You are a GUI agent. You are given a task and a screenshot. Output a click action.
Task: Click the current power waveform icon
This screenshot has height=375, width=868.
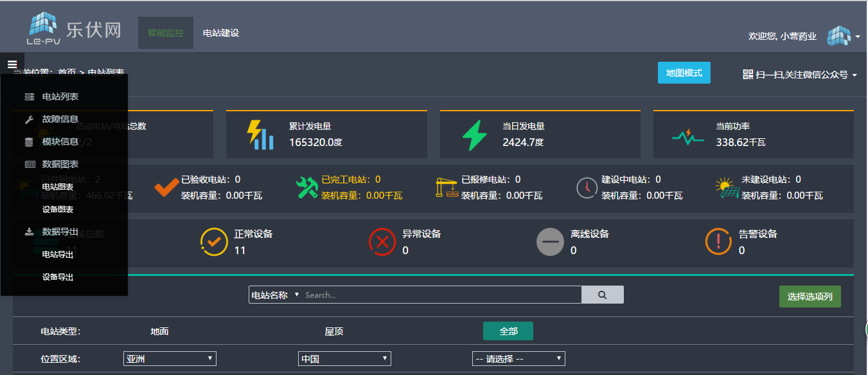[x=687, y=136]
